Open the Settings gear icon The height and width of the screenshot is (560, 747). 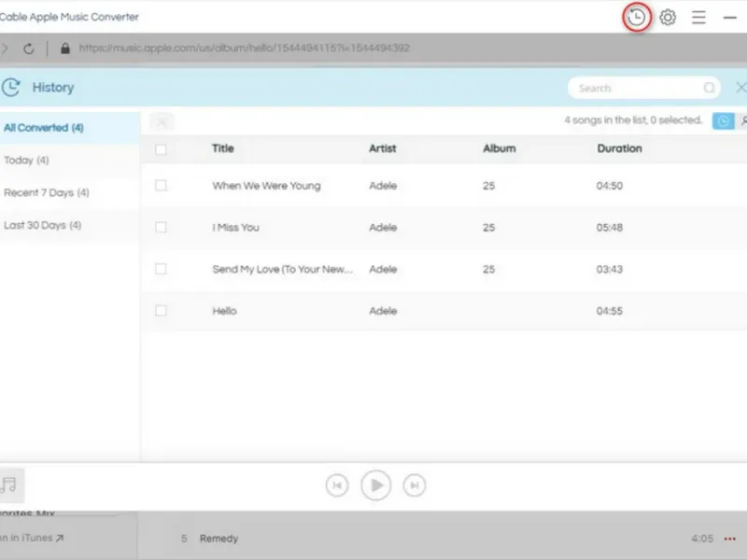[668, 18]
